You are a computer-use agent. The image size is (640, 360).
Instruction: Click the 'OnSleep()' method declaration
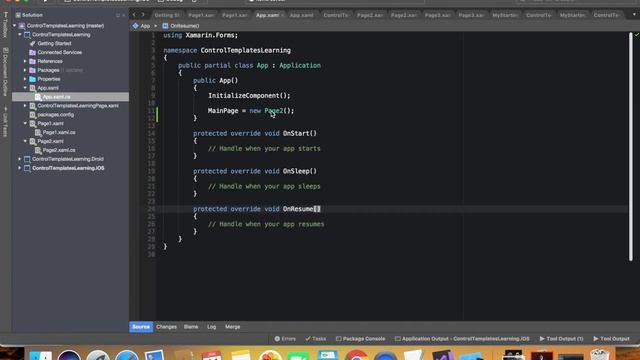click(255, 171)
